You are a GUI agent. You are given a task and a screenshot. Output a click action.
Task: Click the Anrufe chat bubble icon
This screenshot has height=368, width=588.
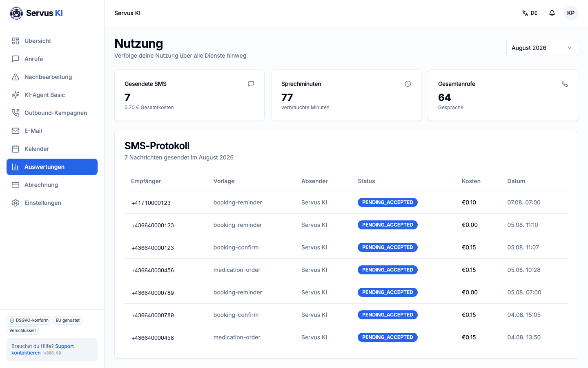[16, 59]
